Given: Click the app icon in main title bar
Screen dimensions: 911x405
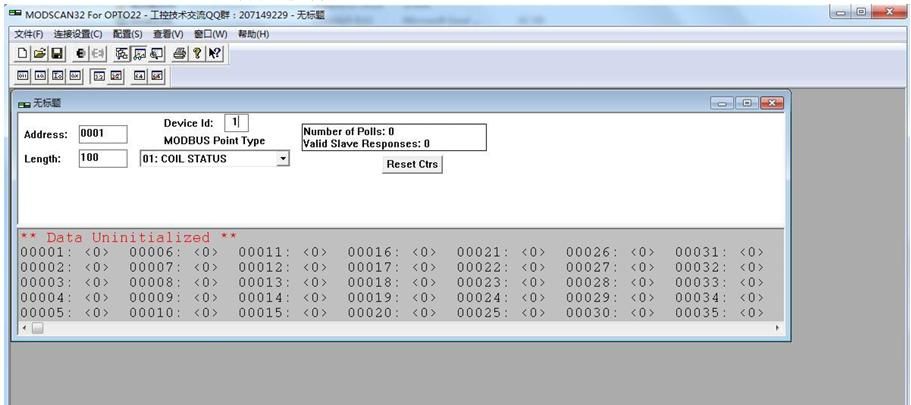Looking at the screenshot, I should point(15,13).
